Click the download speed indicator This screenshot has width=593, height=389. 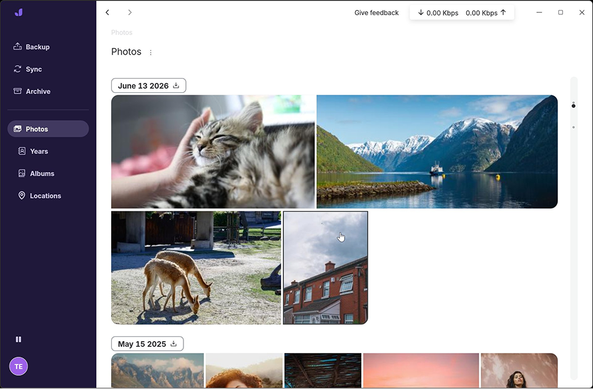438,13
